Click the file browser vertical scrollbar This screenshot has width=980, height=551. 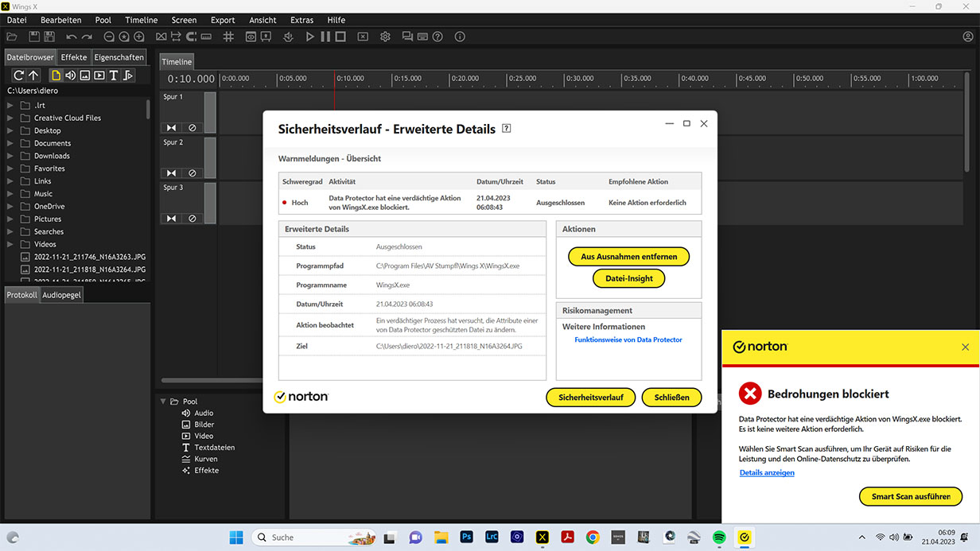click(148, 109)
